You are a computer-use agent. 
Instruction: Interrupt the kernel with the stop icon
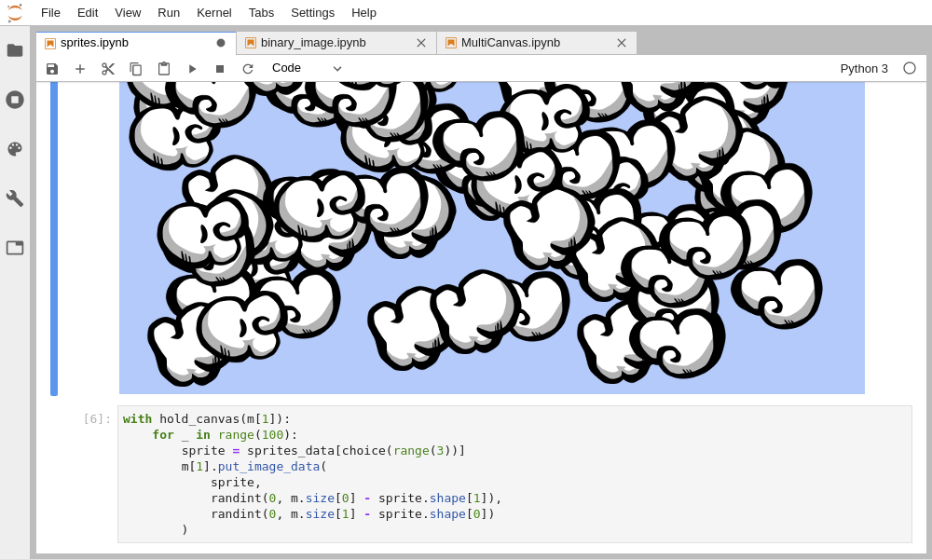coord(220,69)
